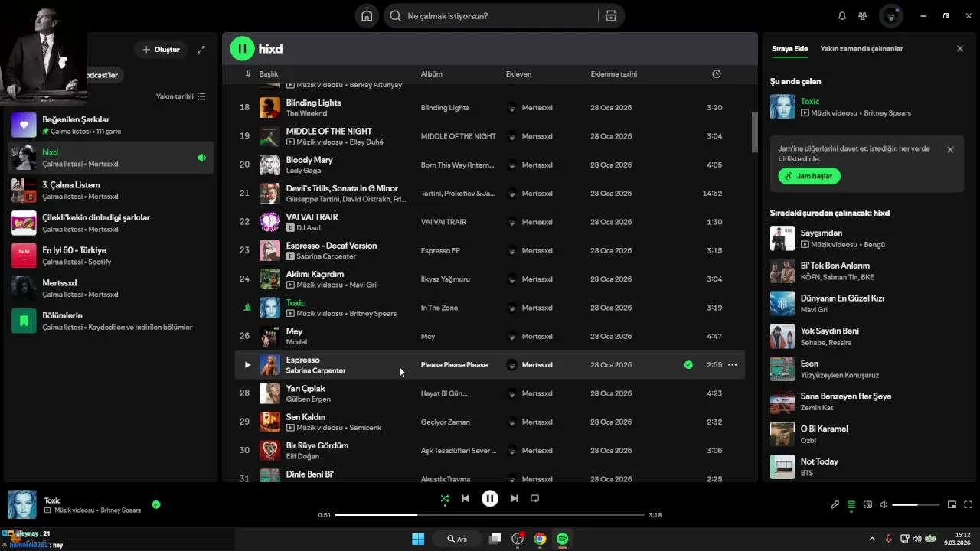Seek in the Toxic progress bar
Viewport: 980px width, 551px height.
(x=490, y=515)
